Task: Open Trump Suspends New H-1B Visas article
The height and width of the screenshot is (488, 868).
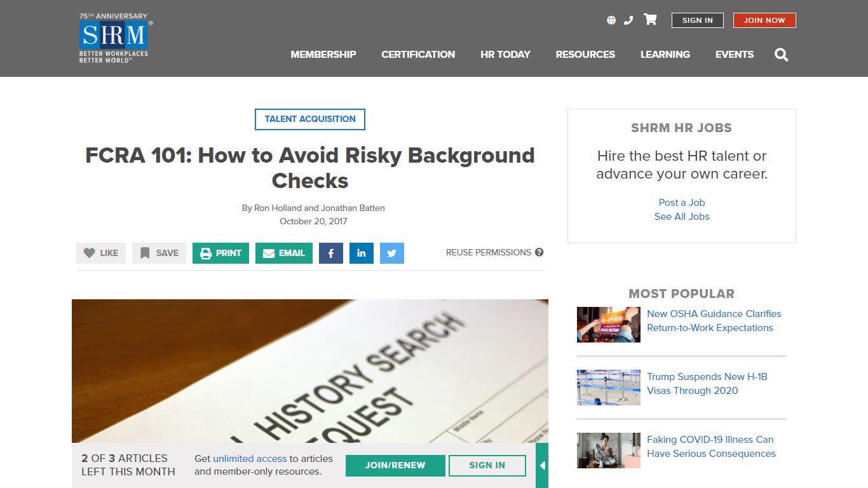Action: 707,384
